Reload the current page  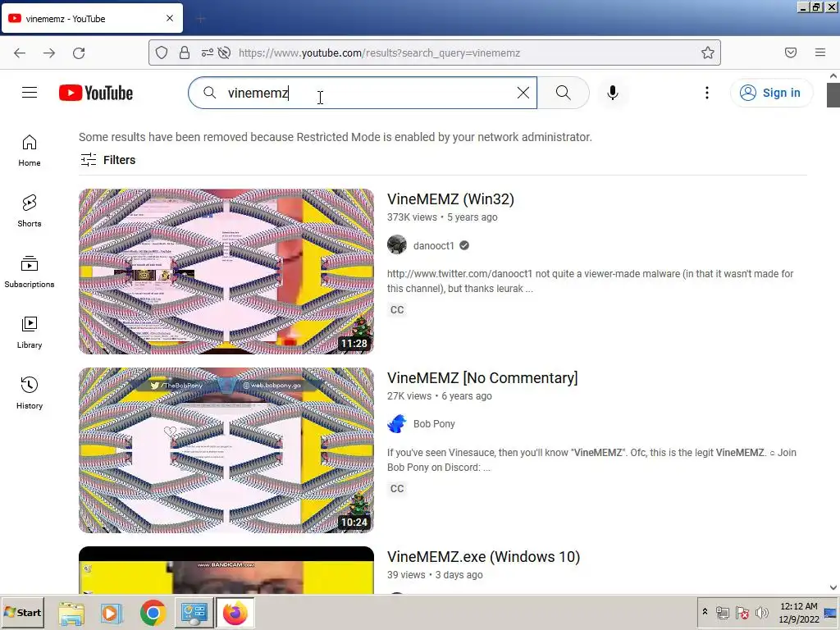79,52
